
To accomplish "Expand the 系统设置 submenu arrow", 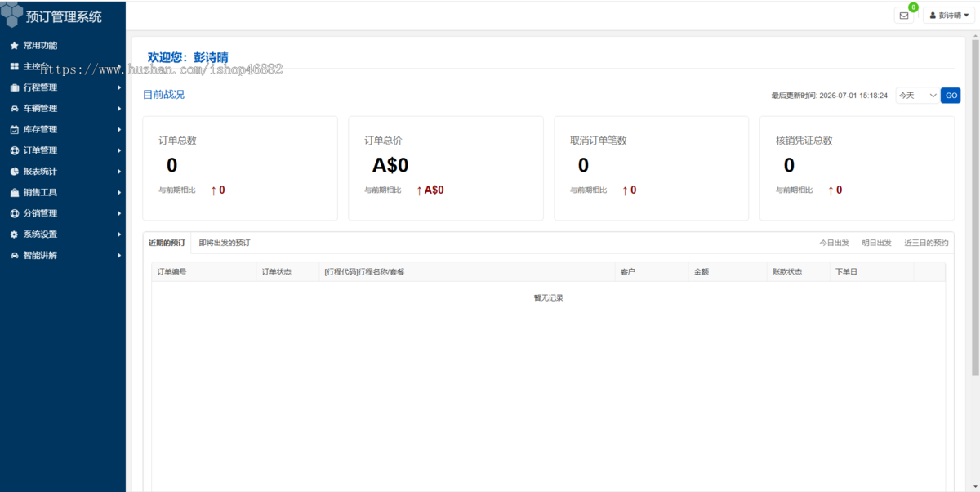I will 119,235.
